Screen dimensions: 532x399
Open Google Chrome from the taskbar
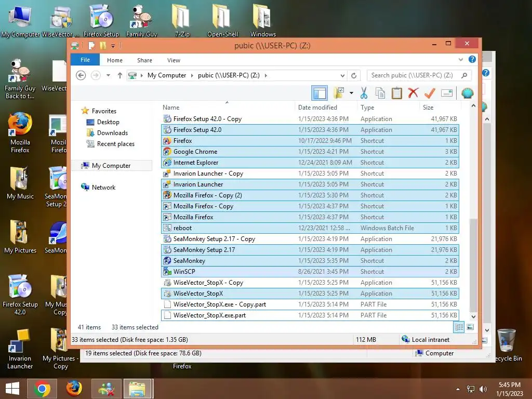pyautogui.click(x=42, y=389)
